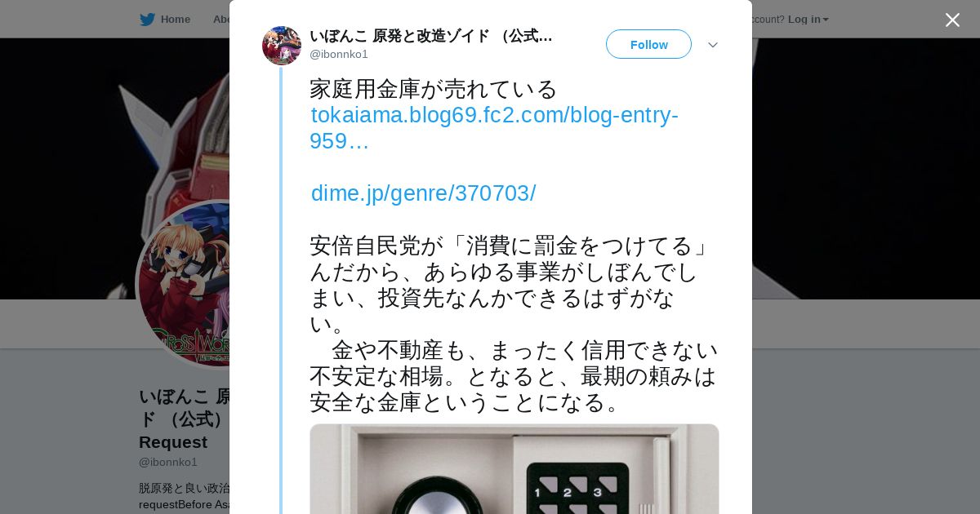The width and height of the screenshot is (980, 514).
Task: Open tweet author's small avatar
Action: click(x=282, y=46)
